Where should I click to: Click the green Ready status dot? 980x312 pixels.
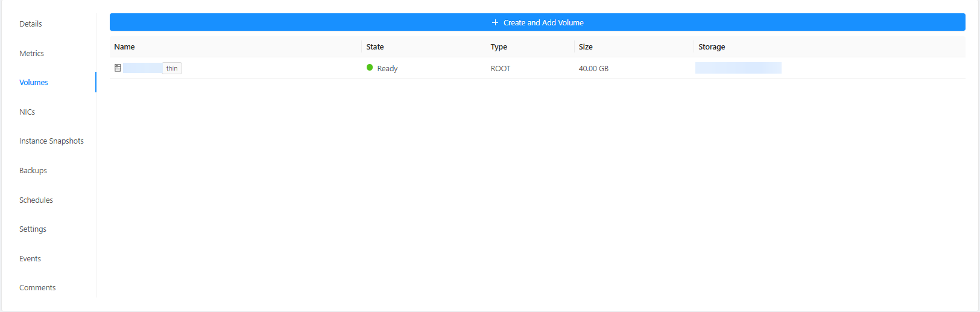pos(370,68)
